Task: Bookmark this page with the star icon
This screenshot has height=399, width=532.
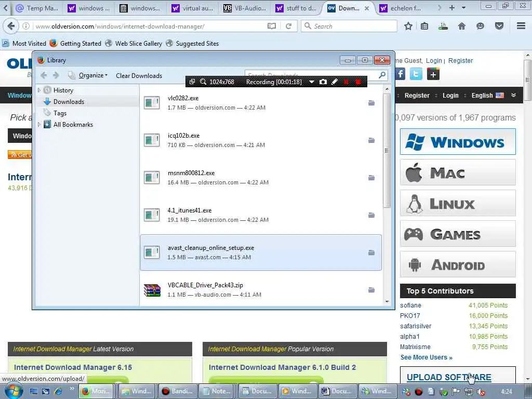Action: [x=408, y=26]
